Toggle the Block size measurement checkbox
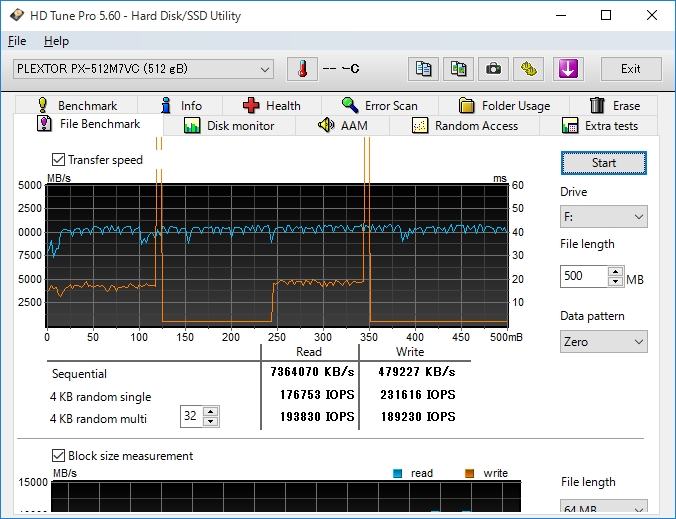Image resolution: width=676 pixels, height=519 pixels. [58, 456]
